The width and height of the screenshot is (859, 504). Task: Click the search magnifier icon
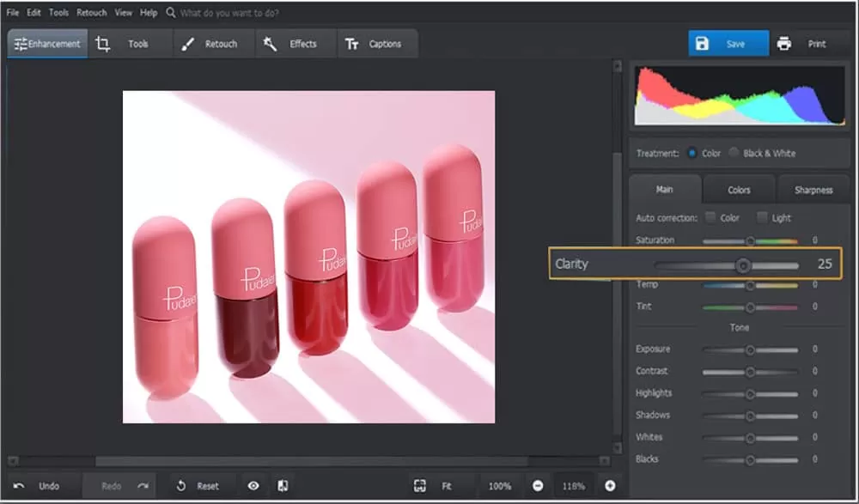[171, 12]
